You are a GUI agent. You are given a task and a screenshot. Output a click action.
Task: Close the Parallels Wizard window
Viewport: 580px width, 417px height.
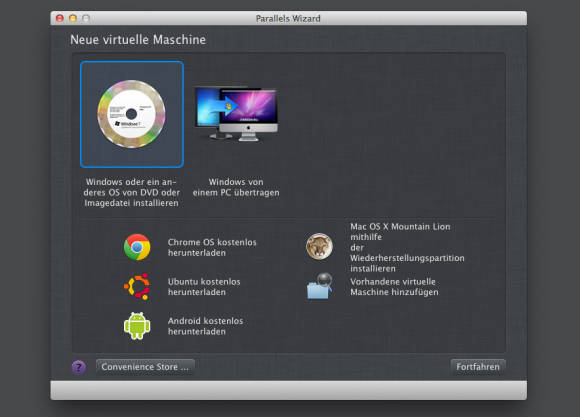pos(60,18)
